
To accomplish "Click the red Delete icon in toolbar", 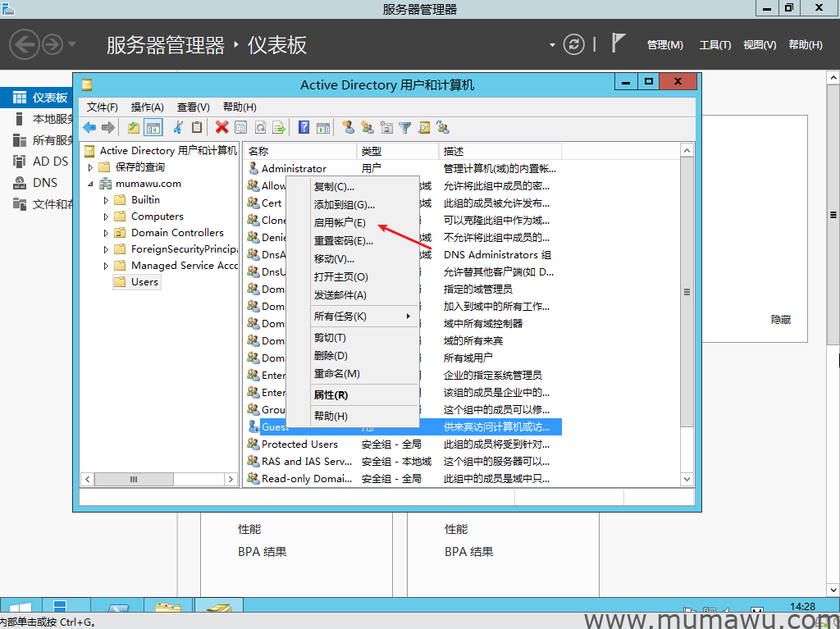I will point(221,127).
